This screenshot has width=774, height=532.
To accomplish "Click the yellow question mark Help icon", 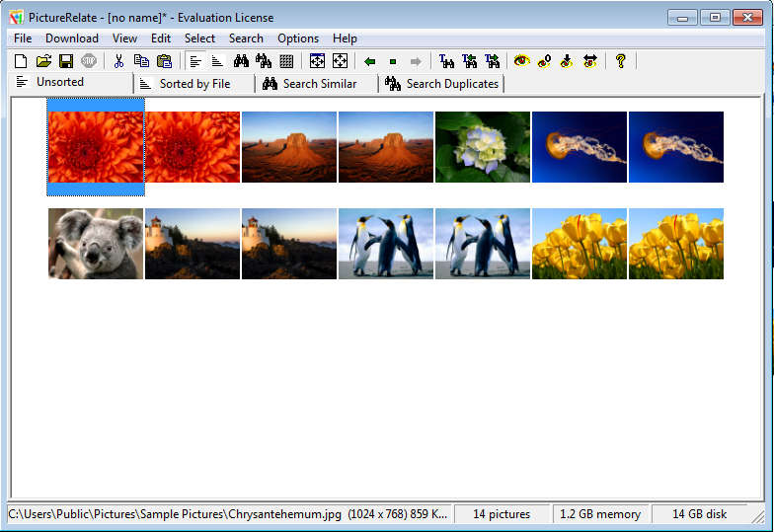I will click(x=620, y=61).
